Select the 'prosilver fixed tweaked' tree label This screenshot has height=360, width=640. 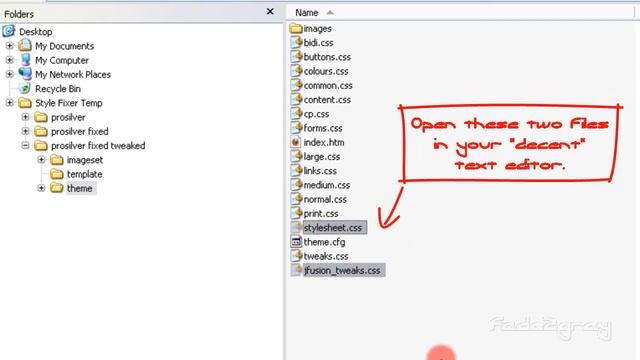pyautogui.click(x=98, y=146)
